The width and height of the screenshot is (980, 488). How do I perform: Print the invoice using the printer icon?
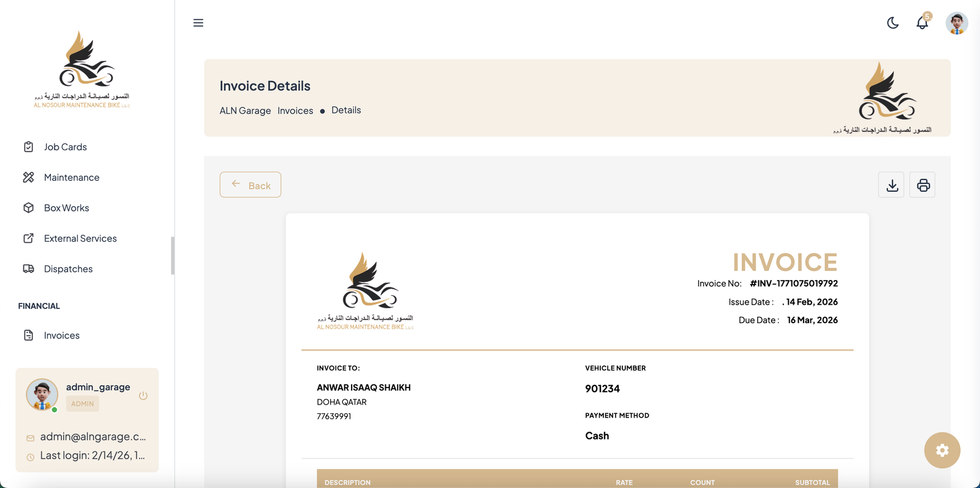pyautogui.click(x=922, y=185)
